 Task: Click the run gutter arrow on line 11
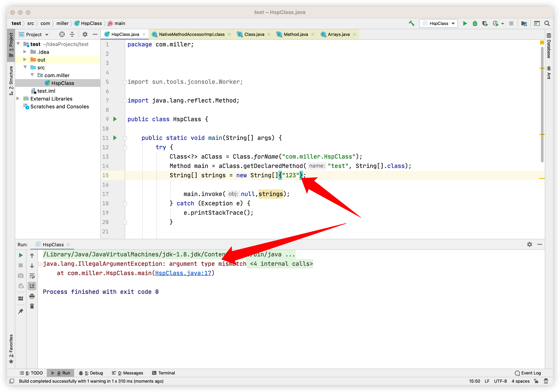click(115, 138)
